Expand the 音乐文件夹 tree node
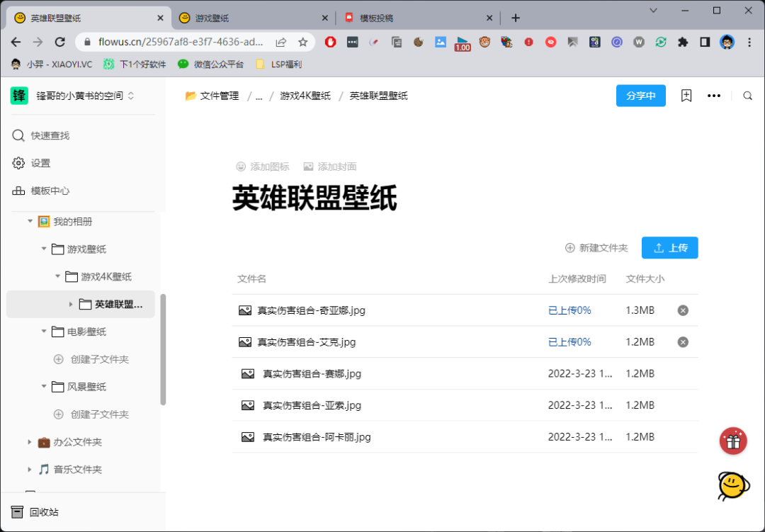765x532 pixels. (x=30, y=470)
